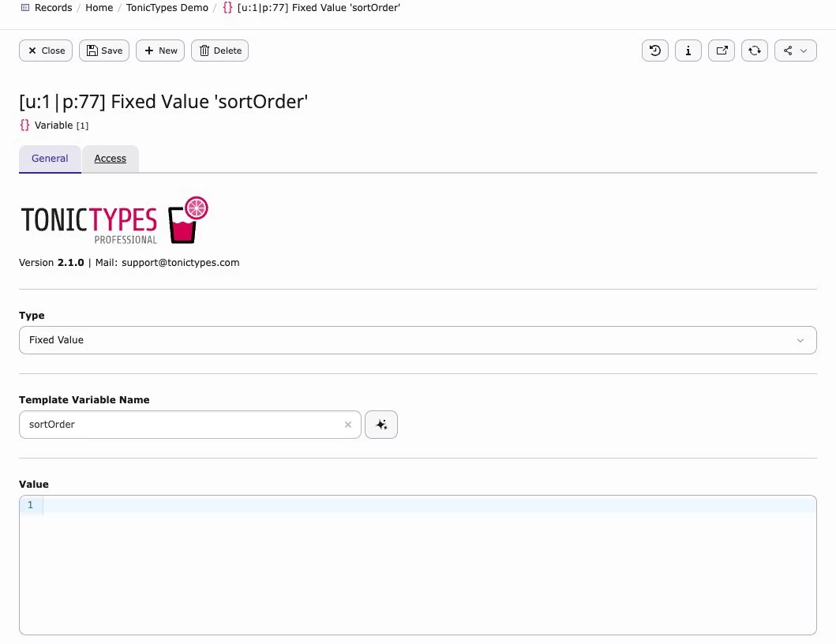
Task: Open the share dropdown button
Action: pos(796,51)
